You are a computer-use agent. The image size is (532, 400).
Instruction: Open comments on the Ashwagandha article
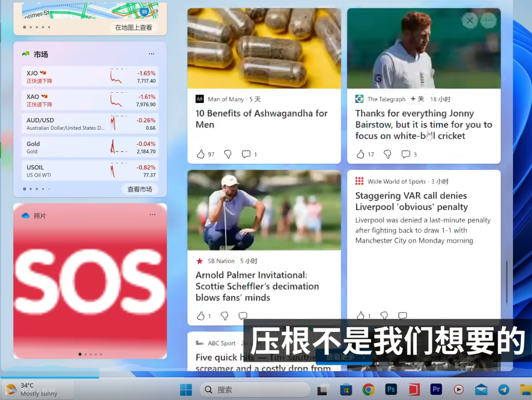(x=246, y=155)
